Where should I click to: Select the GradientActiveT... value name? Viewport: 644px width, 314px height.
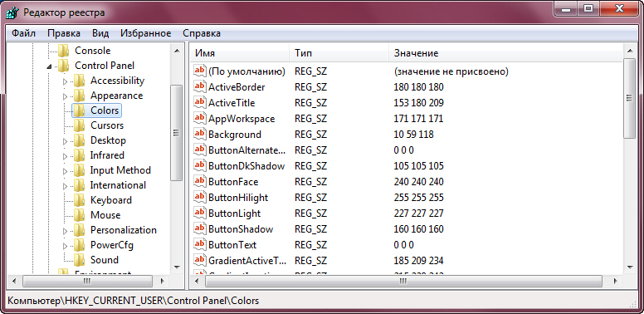(x=247, y=261)
